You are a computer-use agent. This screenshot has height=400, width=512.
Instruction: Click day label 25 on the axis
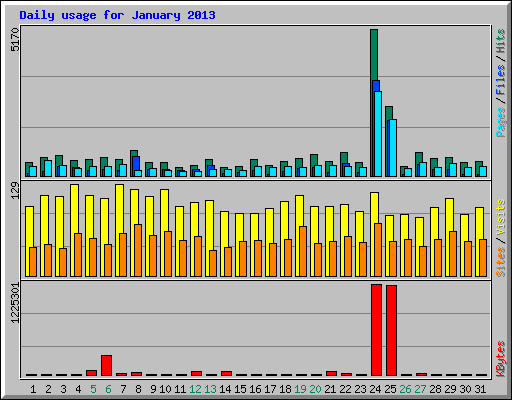[390, 389]
